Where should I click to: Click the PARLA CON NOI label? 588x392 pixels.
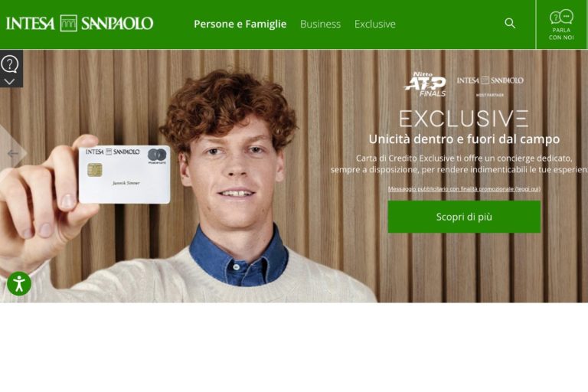point(561,34)
